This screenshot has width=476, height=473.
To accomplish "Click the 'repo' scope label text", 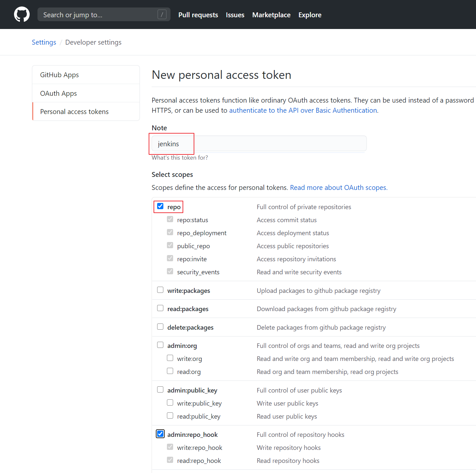I will [x=174, y=207].
